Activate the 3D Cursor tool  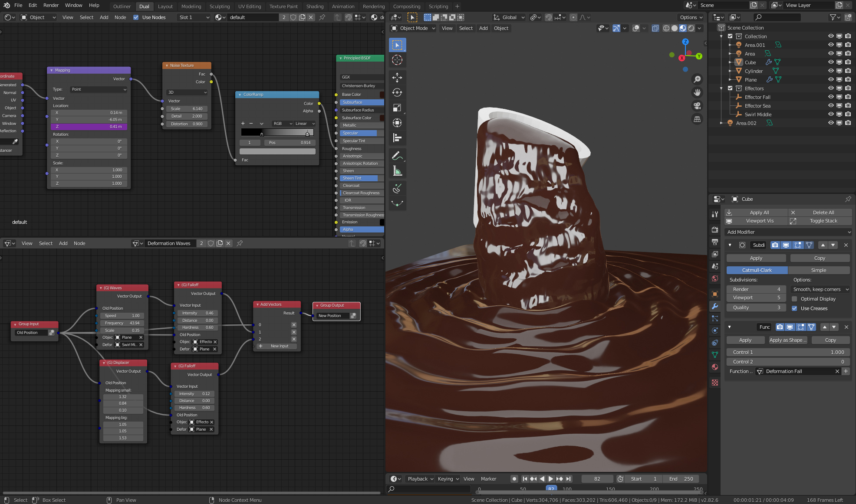pyautogui.click(x=397, y=60)
